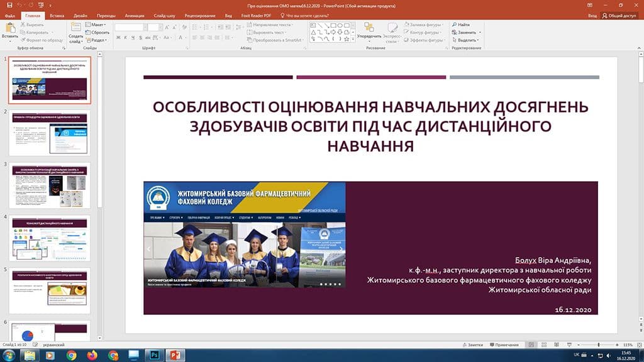This screenshot has height=362, width=644.
Task: Open the font size dropdown
Action: pos(160,27)
